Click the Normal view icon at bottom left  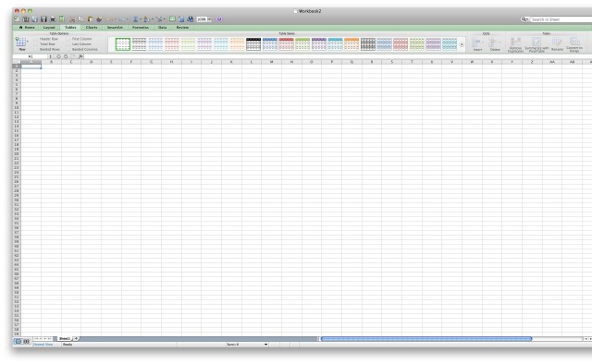click(18, 341)
